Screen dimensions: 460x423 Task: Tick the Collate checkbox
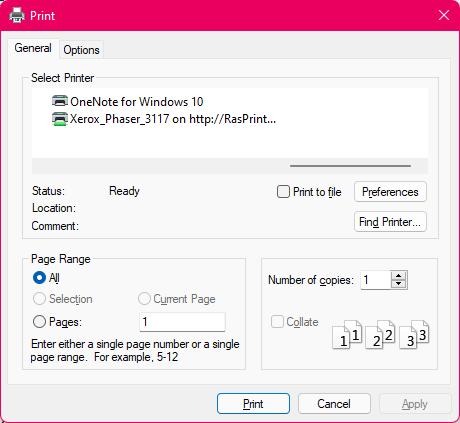277,322
